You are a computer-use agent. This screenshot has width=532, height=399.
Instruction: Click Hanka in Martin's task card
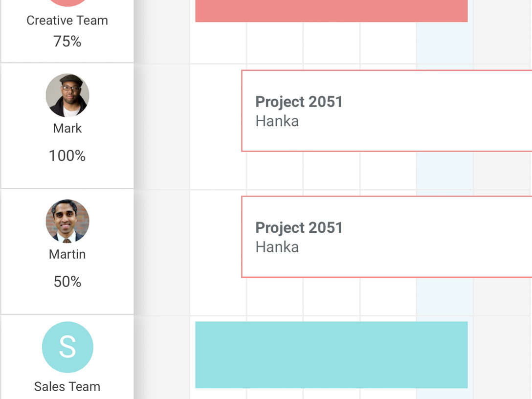click(x=277, y=247)
